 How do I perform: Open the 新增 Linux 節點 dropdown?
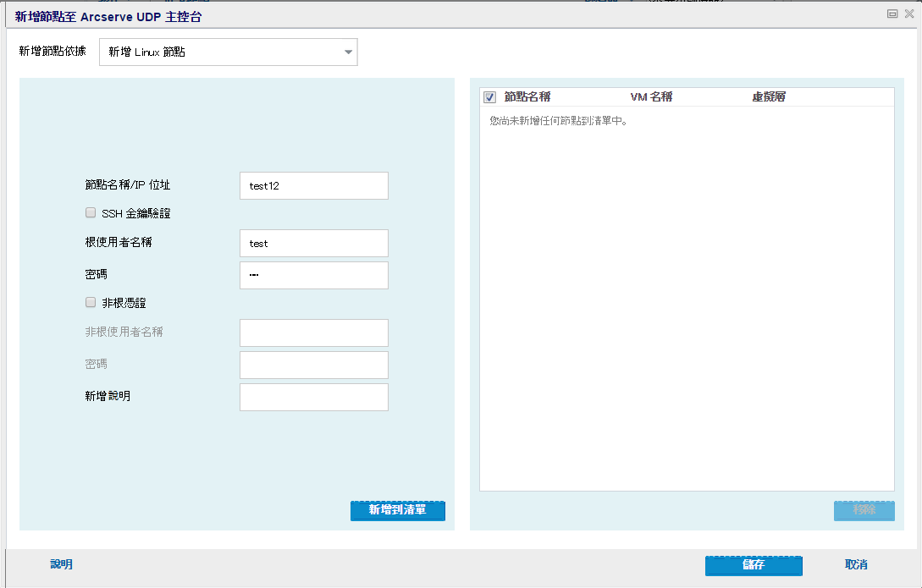[x=228, y=52]
